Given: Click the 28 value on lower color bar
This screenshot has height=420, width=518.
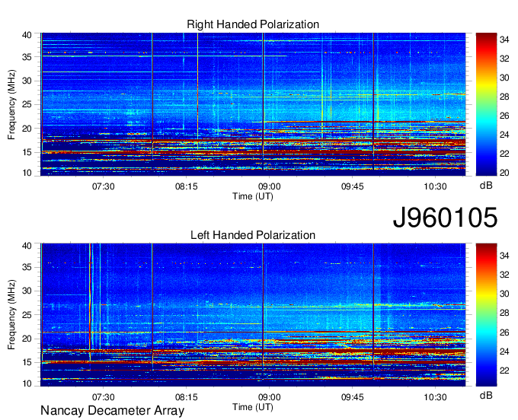Looking at the screenshot, I should tap(504, 313).
